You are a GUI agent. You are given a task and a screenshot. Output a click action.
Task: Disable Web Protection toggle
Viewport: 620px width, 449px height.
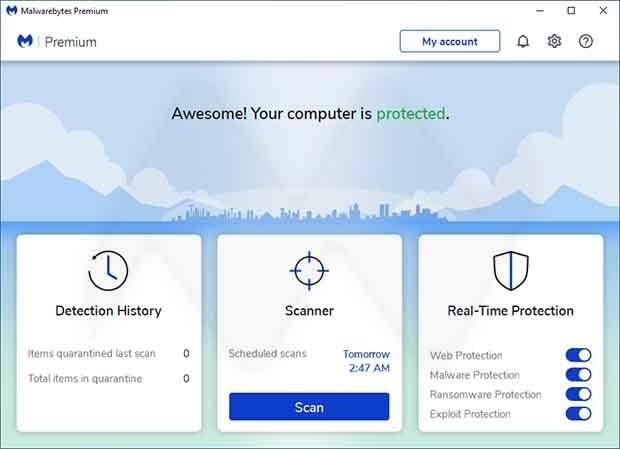[x=578, y=355]
